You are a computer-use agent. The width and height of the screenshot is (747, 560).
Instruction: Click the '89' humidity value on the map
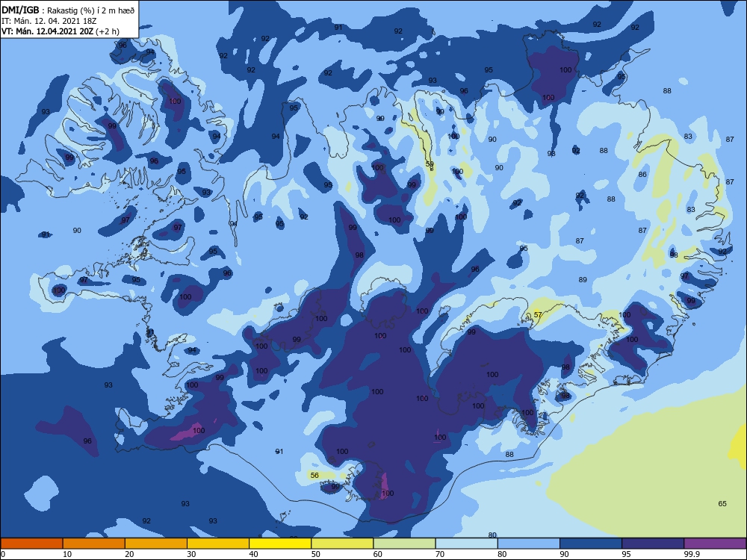[x=583, y=280]
